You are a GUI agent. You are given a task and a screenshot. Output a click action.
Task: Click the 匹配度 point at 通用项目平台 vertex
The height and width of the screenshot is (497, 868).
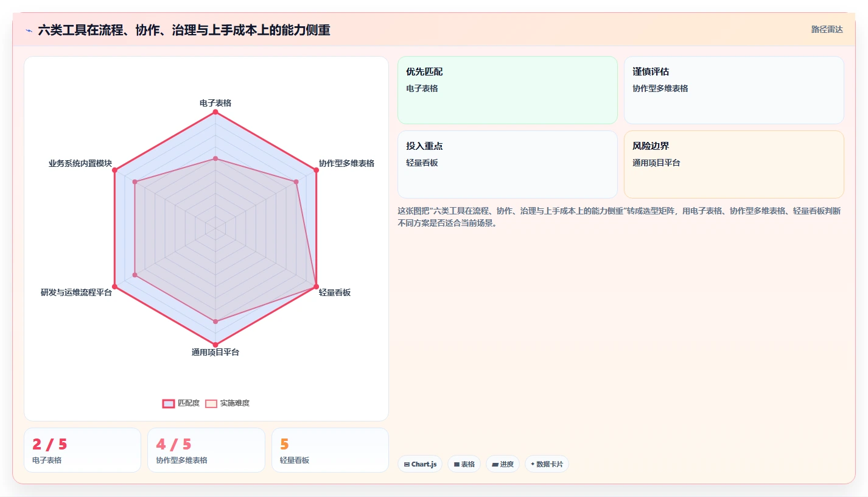215,345
